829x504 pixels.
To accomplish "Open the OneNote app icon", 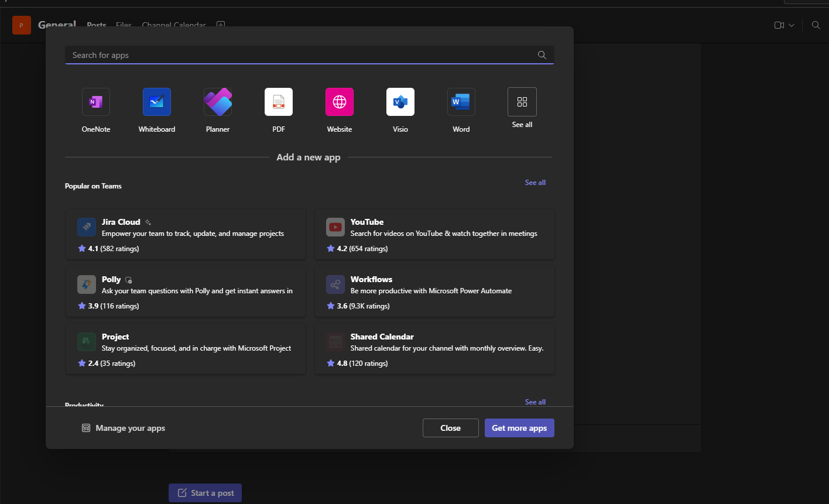I will pyautogui.click(x=96, y=102).
